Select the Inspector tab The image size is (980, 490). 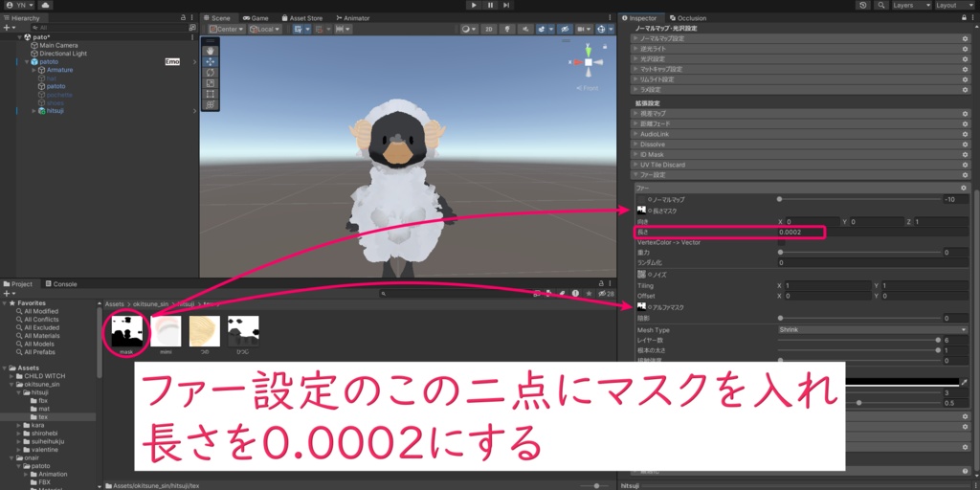coord(639,18)
